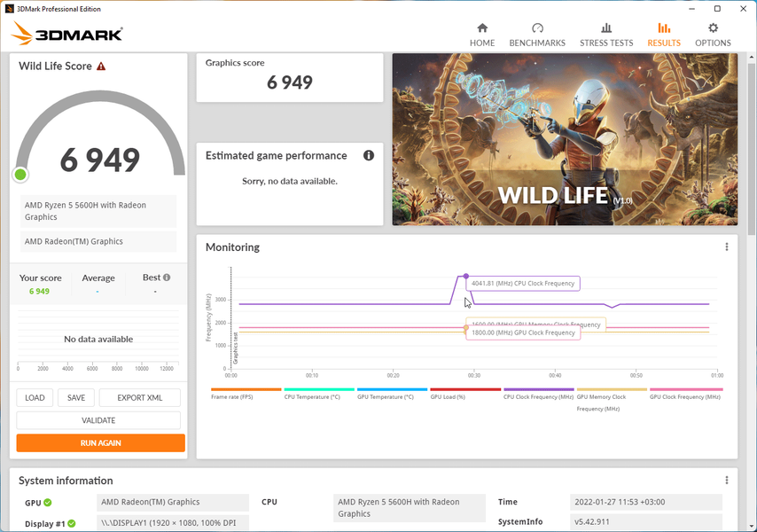Toggle GPU Clock Frequency legend item

[685, 394]
